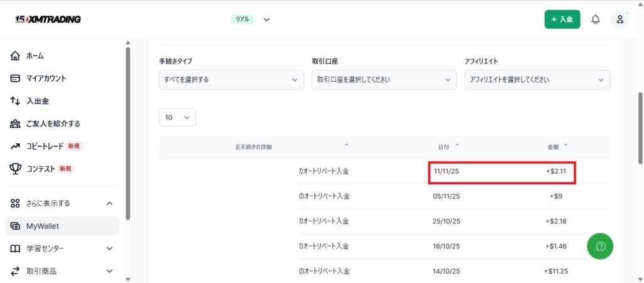
Task: Click the Contest trophy icon
Action: [x=16, y=169]
